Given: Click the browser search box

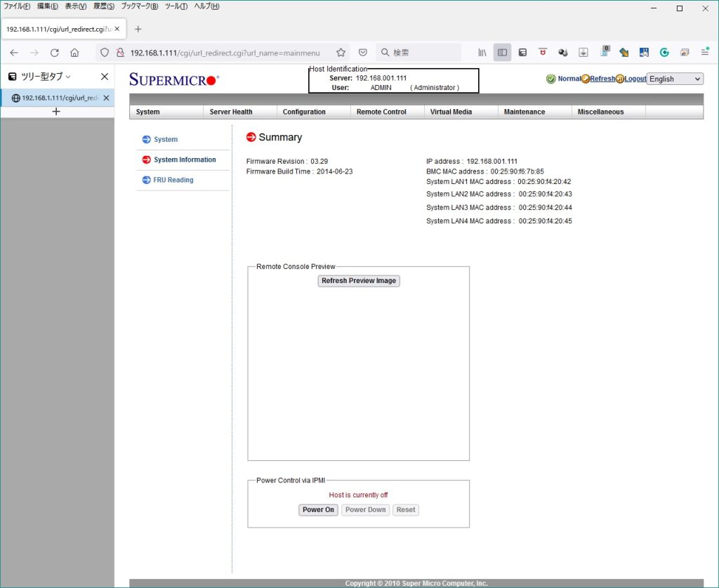Looking at the screenshot, I should (418, 53).
